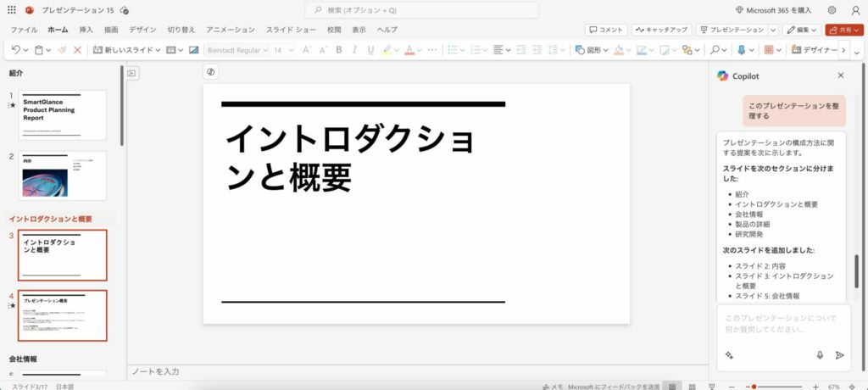Screen dimensions: 868x390
Task: Select slide 1 SmartGlance thumbnail
Action: tap(63, 114)
